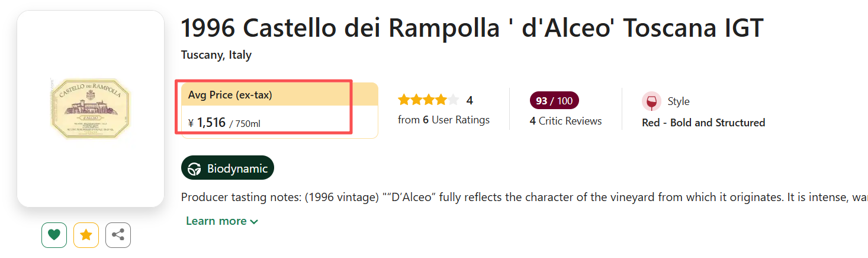The image size is (868, 258).
Task: Click the first gold rating star
Action: [x=404, y=100]
